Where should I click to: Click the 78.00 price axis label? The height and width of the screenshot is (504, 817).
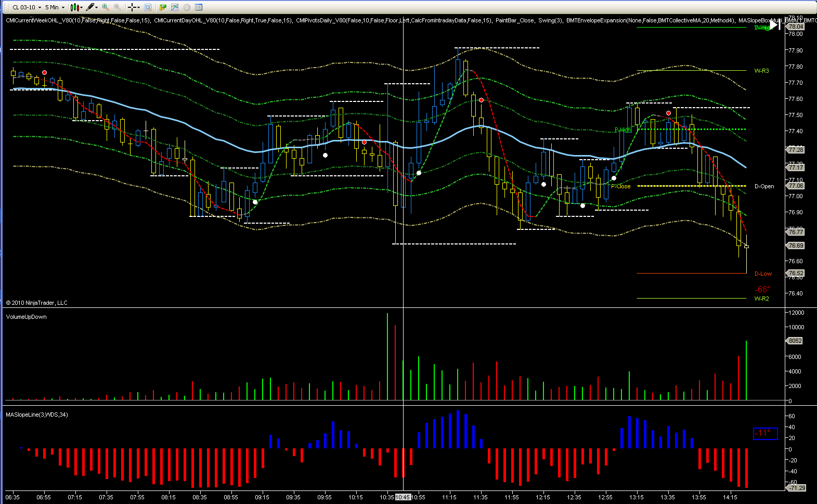pyautogui.click(x=796, y=34)
